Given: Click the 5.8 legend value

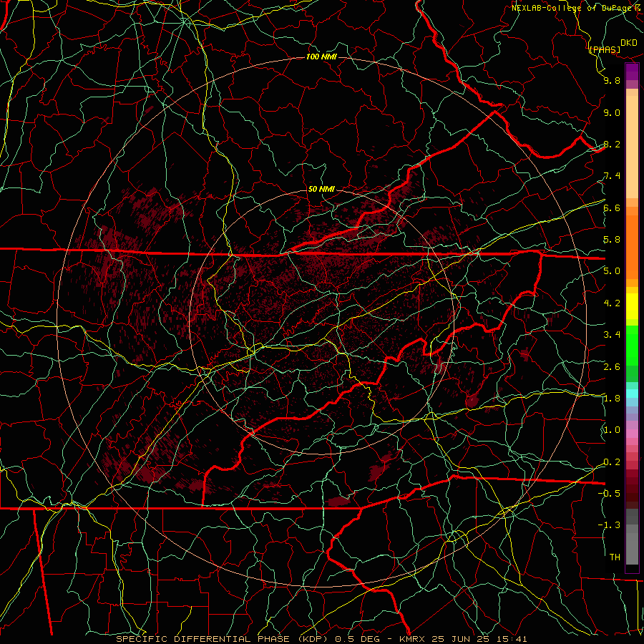Looking at the screenshot, I should 612,240.
